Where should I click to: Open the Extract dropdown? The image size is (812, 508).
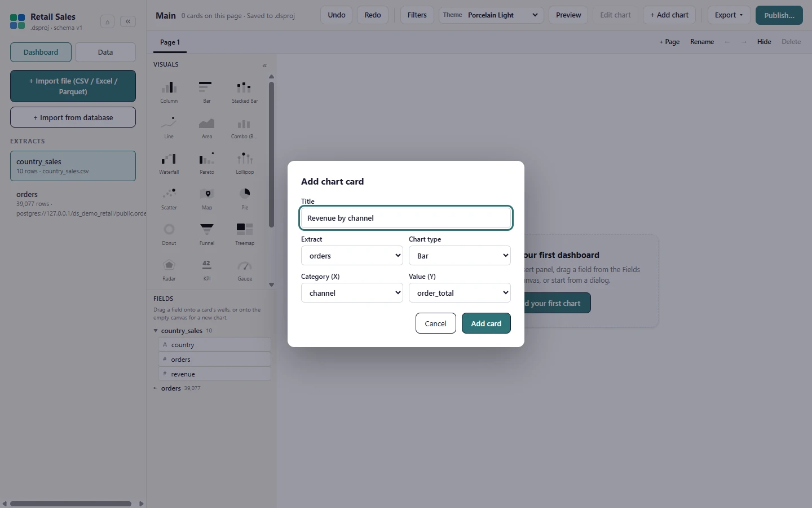(x=352, y=256)
